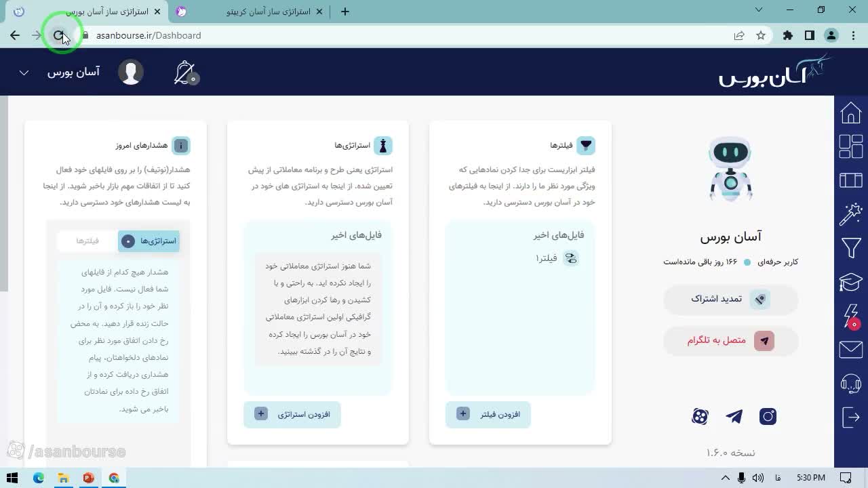868x488 pixels.
Task: Open Chrome three-dot menu
Action: 853,35
